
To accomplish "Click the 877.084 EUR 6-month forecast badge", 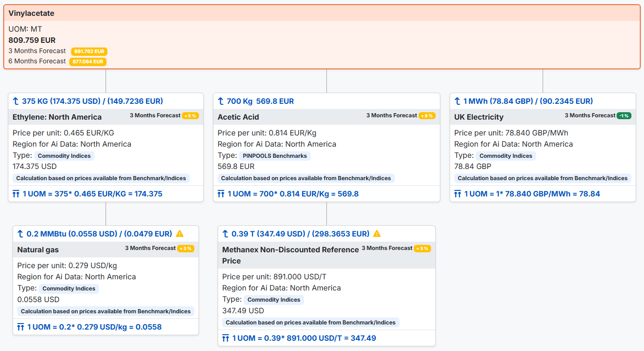I will click(x=88, y=61).
